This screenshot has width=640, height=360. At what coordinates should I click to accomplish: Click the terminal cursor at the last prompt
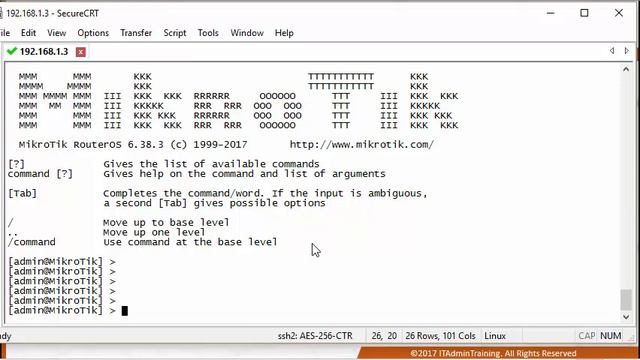pos(124,311)
